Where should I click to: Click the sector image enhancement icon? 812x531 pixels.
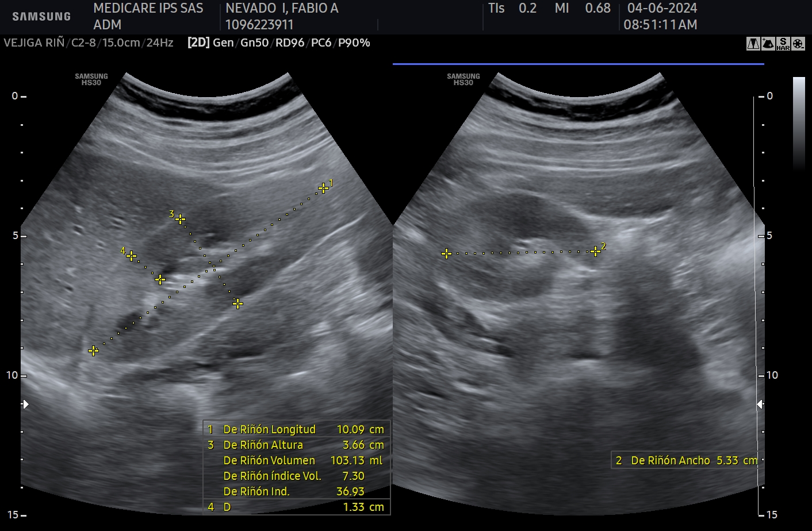point(768,44)
